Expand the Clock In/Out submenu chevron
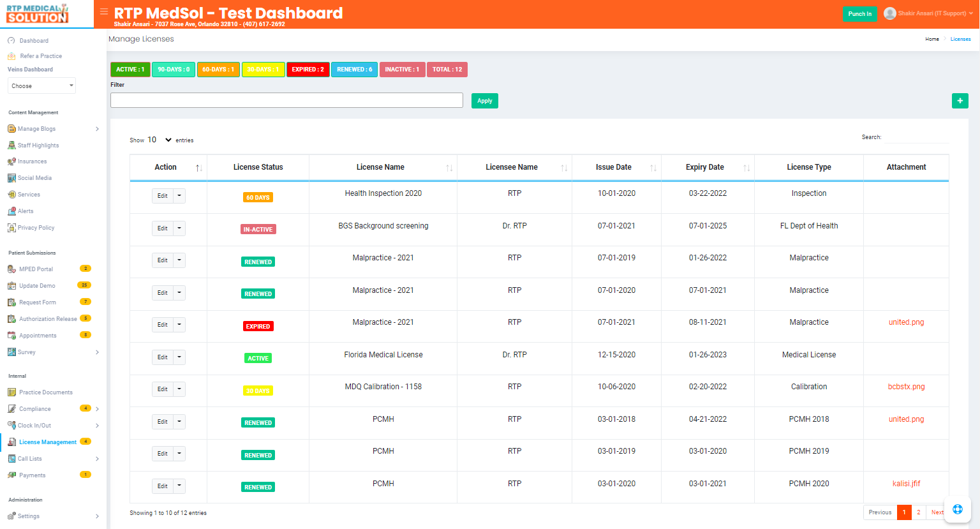980x529 pixels. click(97, 426)
